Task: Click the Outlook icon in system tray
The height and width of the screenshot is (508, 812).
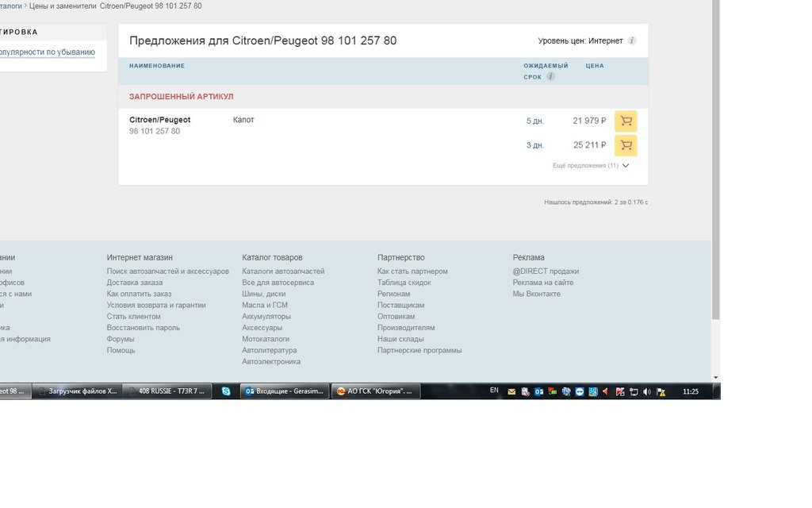Action: pyautogui.click(x=538, y=392)
